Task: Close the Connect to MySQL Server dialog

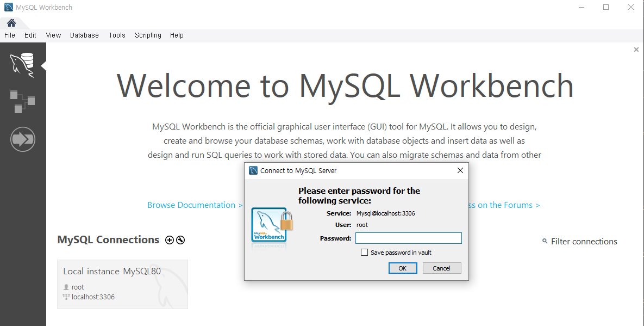Action: click(x=460, y=170)
